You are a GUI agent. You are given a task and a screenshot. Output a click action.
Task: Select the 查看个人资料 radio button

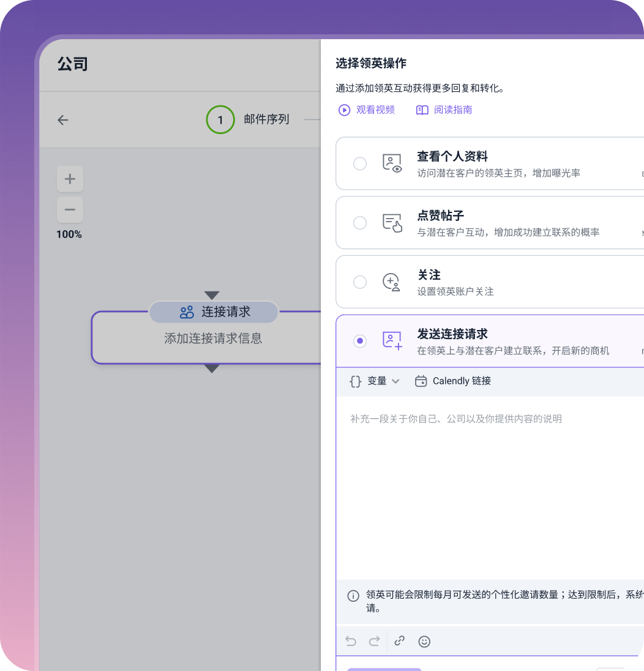coord(360,163)
